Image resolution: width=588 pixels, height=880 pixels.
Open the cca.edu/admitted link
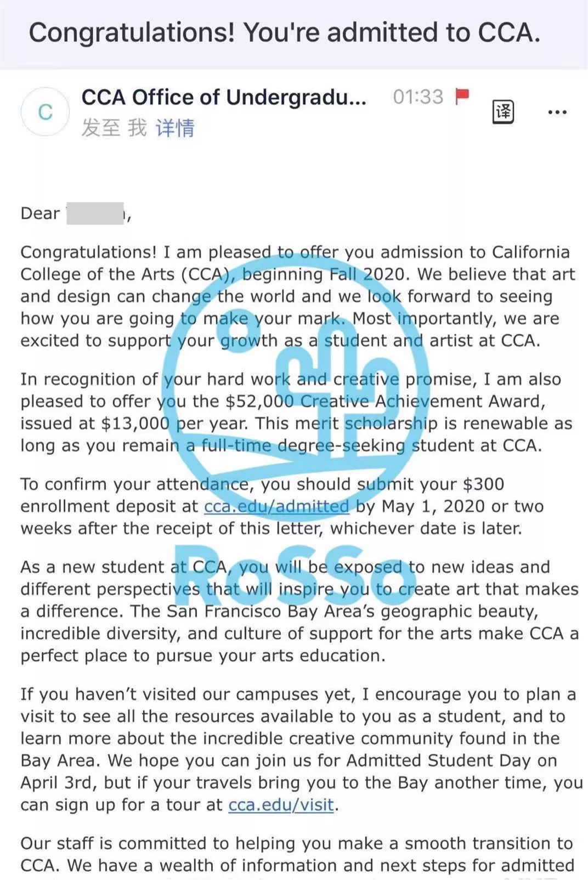click(x=276, y=506)
